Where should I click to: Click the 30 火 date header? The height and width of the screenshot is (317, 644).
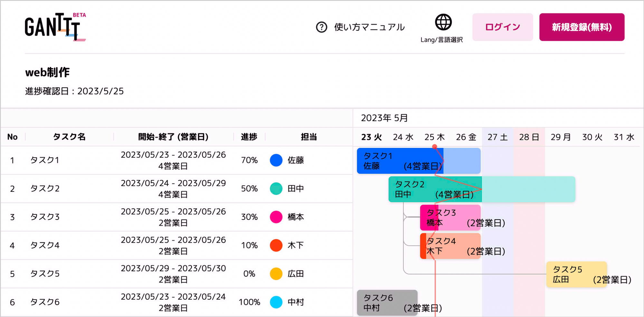(x=592, y=137)
